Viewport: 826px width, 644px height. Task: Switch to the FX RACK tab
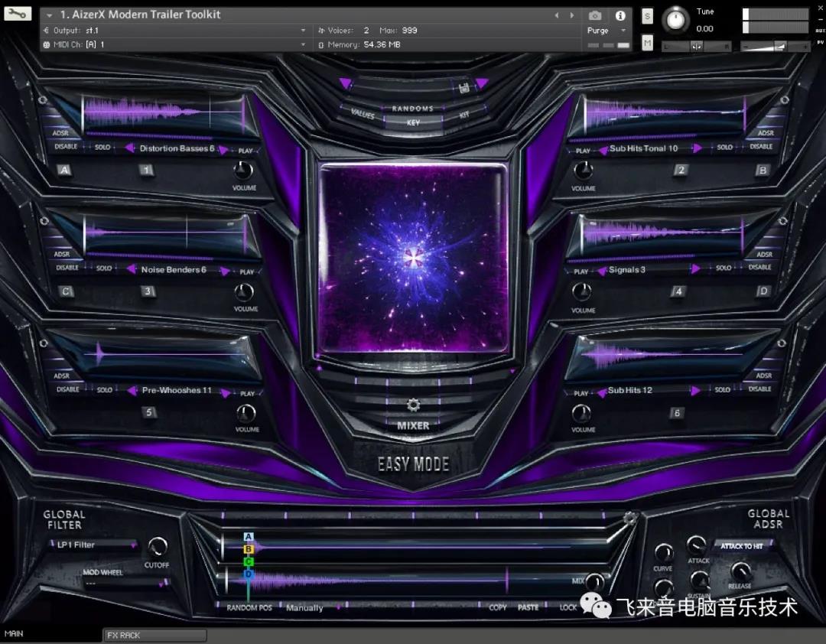154,635
